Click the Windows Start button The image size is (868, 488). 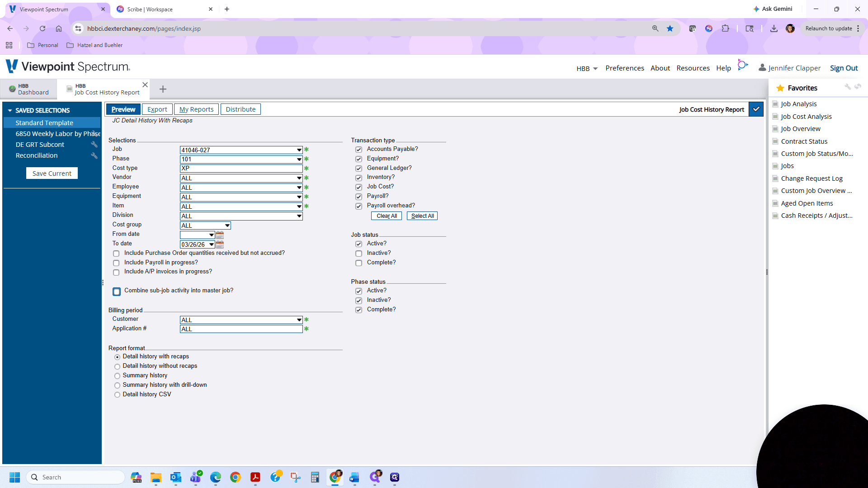[x=15, y=477]
